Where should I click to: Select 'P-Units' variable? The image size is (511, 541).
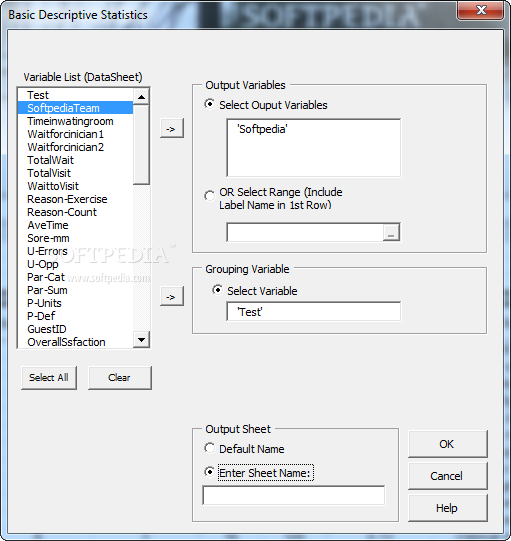click(75, 303)
